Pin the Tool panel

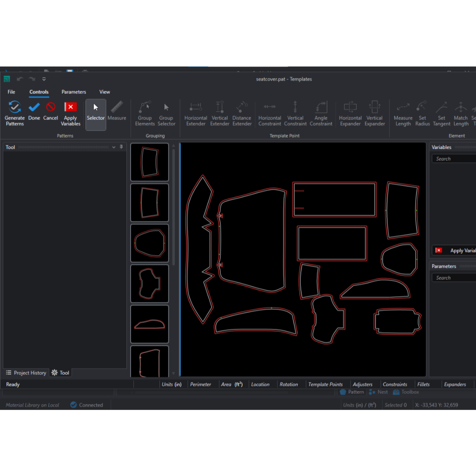(x=121, y=147)
